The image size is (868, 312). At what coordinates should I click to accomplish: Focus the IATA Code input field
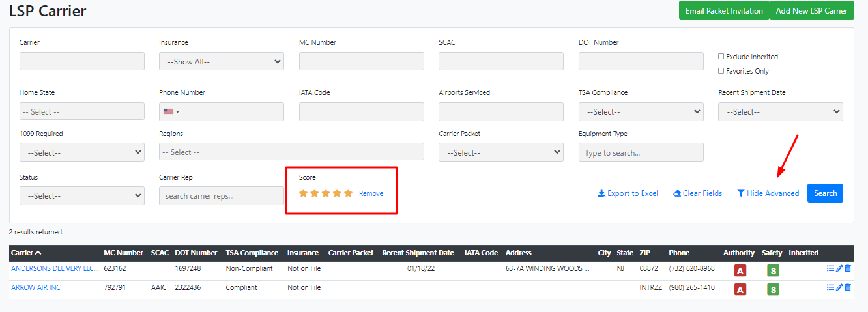pos(362,111)
